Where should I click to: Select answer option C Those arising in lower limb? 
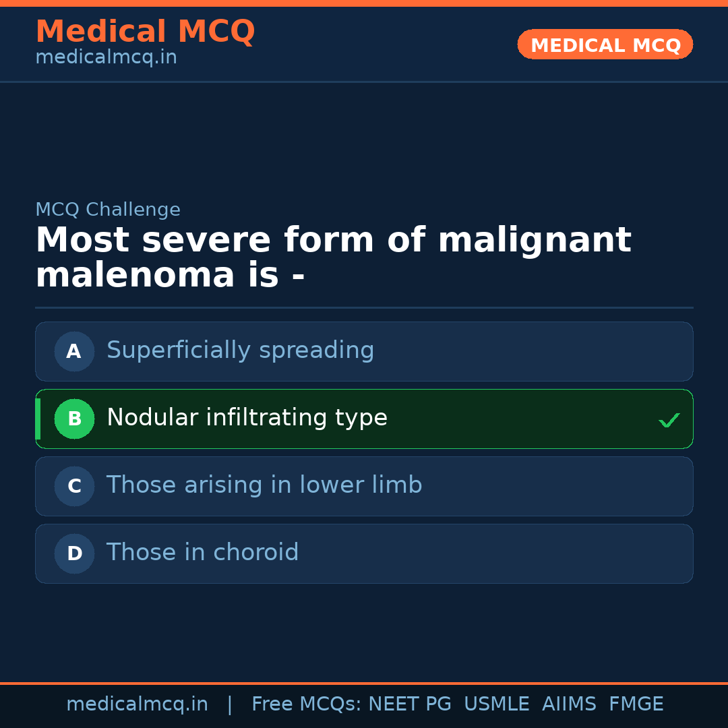pyautogui.click(x=364, y=486)
